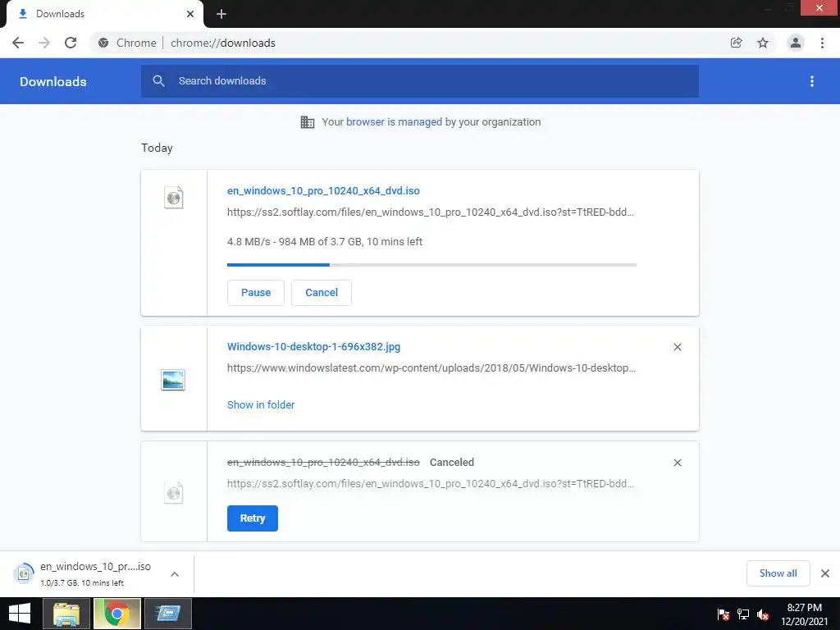Viewport: 840px width, 630px height.
Task: Select the Downloads browser tab
Action: [104, 14]
